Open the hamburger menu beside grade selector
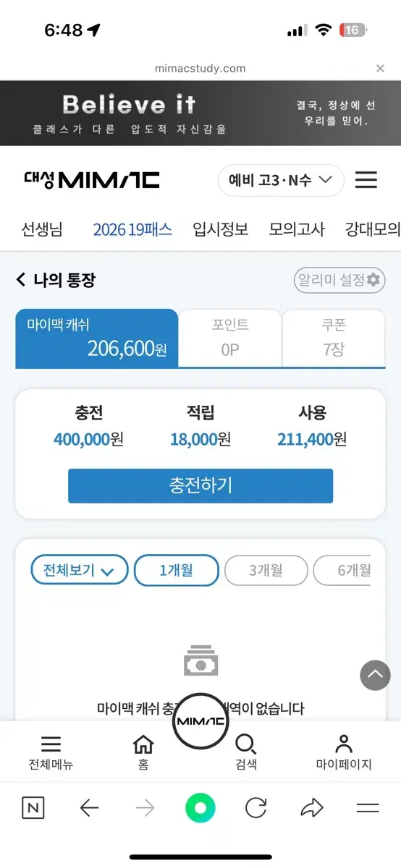Screen dimensions: 401x868 tap(366, 180)
